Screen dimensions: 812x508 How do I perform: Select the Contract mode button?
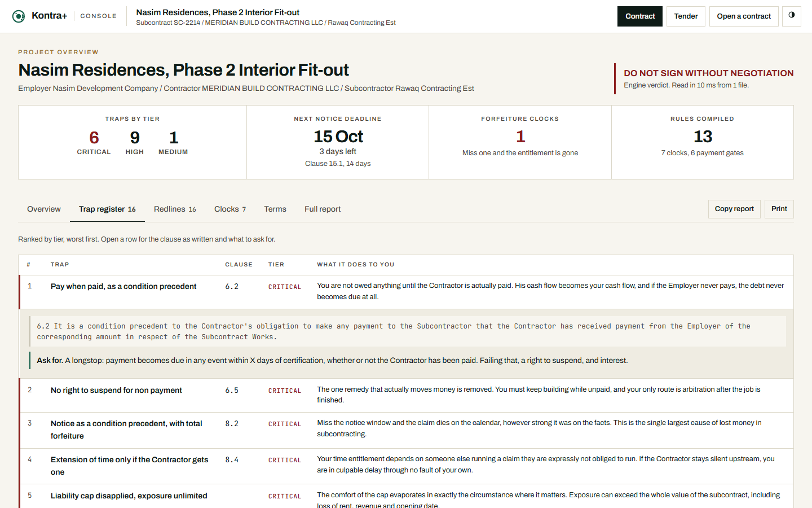point(640,16)
